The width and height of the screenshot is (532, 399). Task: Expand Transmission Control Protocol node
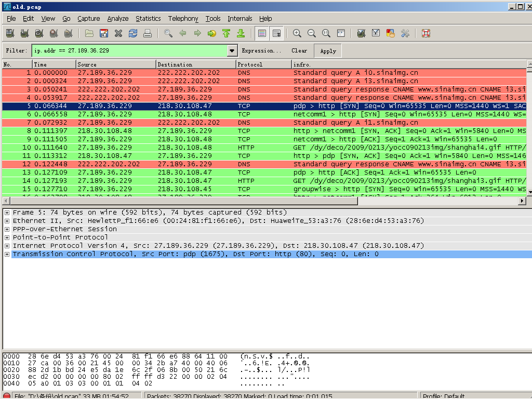pyautogui.click(x=7, y=254)
